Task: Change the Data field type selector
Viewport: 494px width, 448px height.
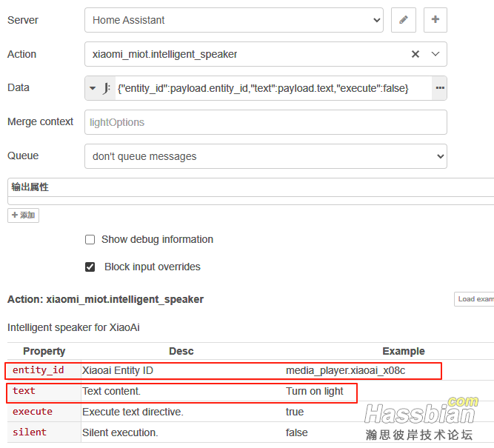Action: (100, 88)
